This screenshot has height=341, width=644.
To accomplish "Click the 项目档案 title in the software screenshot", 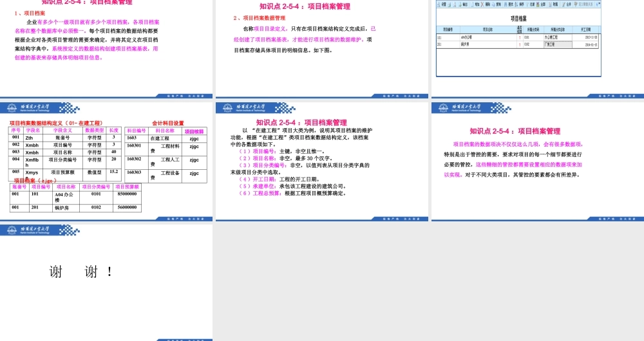I will 518,19.
